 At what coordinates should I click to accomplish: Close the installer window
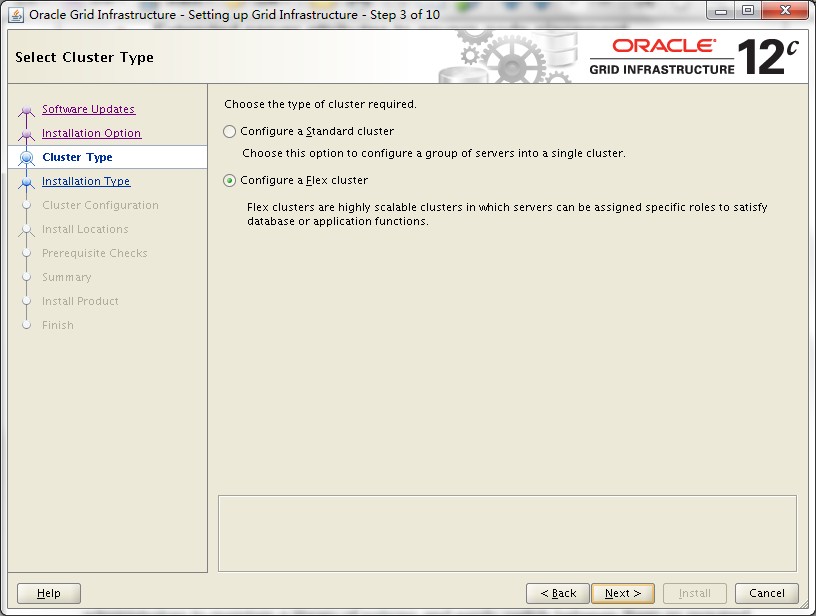(785, 11)
